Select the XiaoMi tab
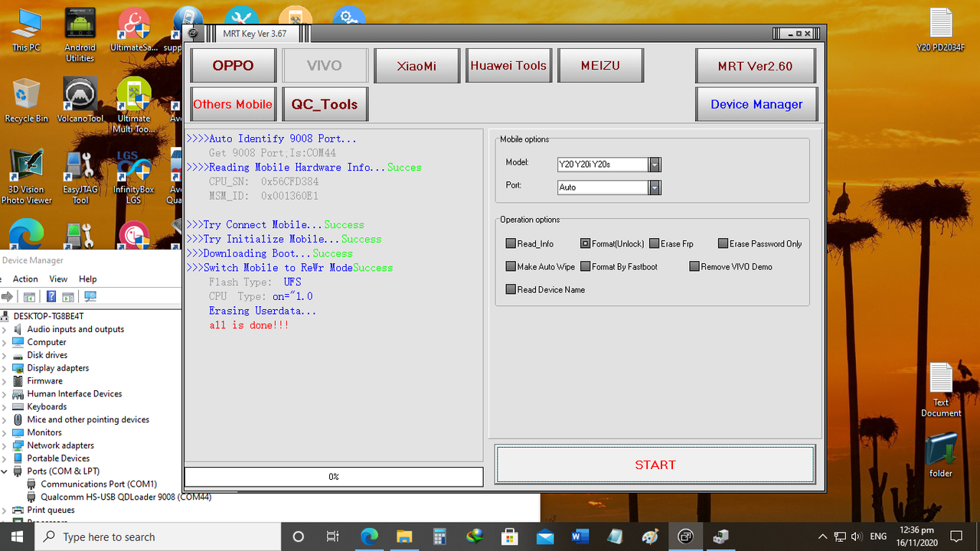 pos(417,66)
